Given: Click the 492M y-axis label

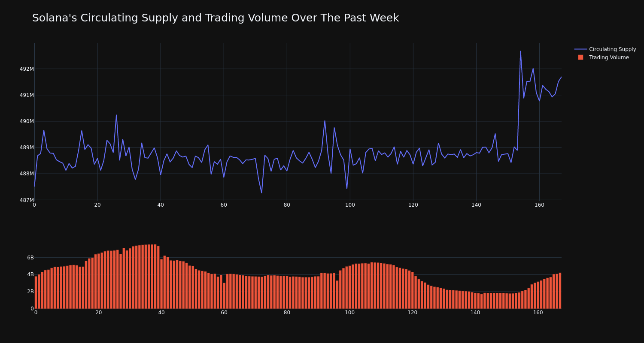Looking at the screenshot, I should (x=27, y=69).
